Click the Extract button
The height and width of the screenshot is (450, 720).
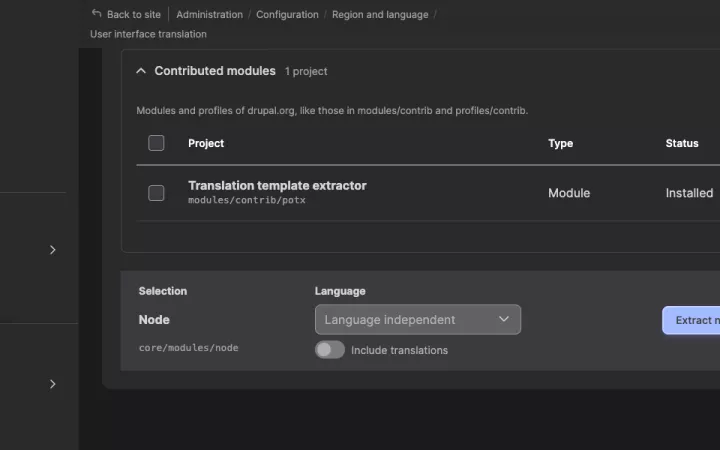[691, 320]
